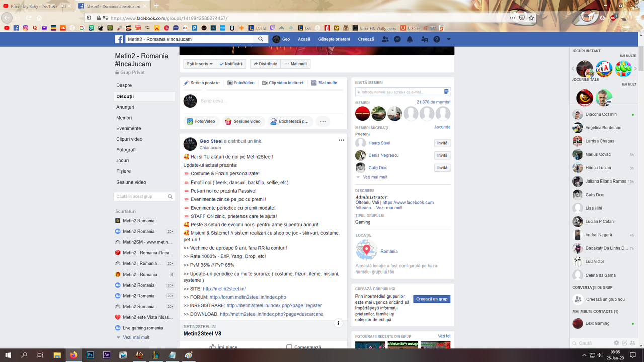Click the search icon in group search box
The width and height of the screenshot is (644, 362).
click(171, 197)
